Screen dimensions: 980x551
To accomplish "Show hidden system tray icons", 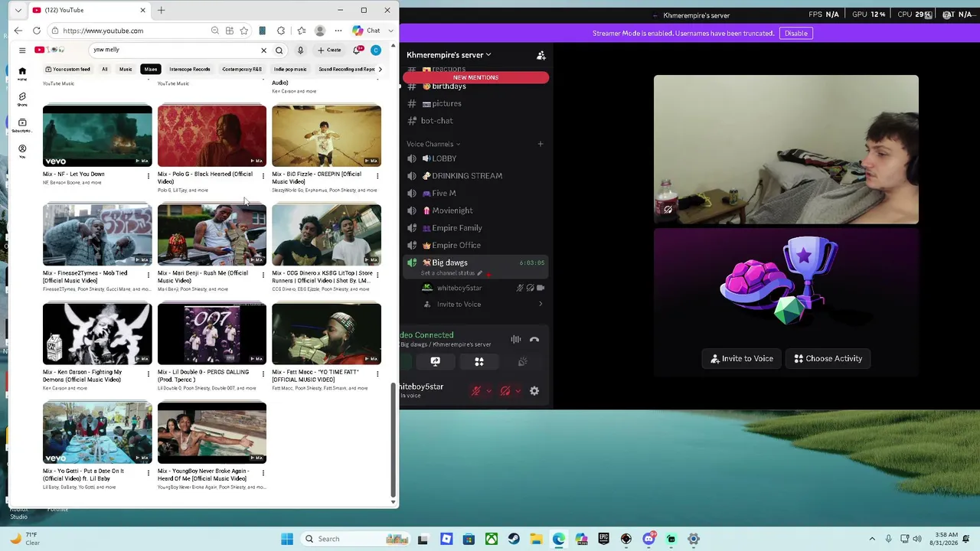I will tap(871, 539).
